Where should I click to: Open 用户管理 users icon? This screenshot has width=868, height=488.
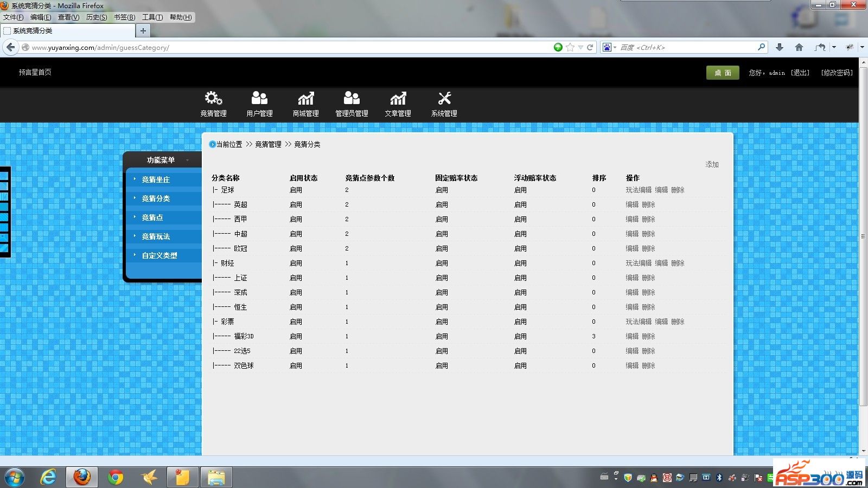[259, 98]
